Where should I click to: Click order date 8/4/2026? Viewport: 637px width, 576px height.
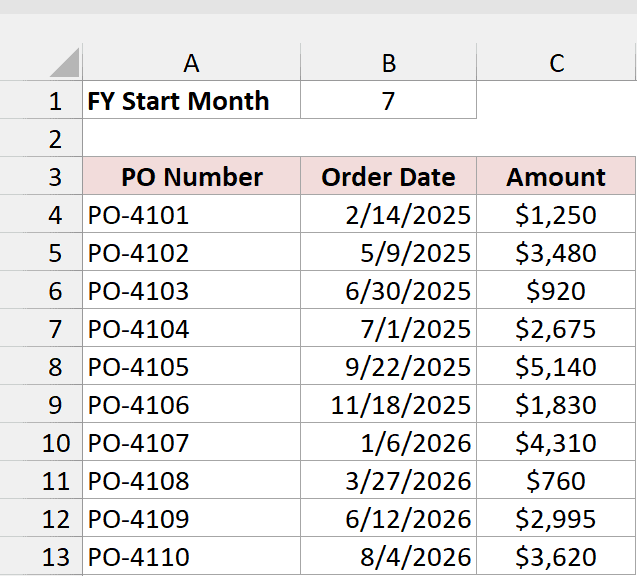coord(388,556)
